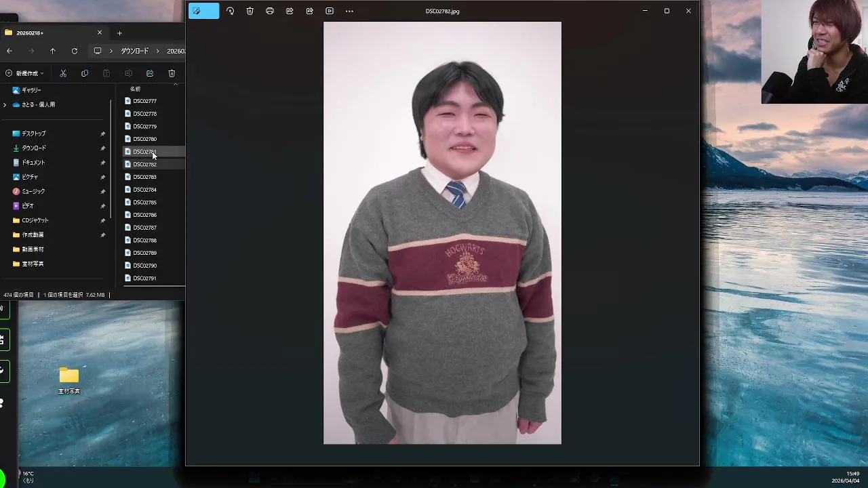Toggle the pin next to CDジャケット
This screenshot has width=868, height=488.
pyautogui.click(x=103, y=220)
